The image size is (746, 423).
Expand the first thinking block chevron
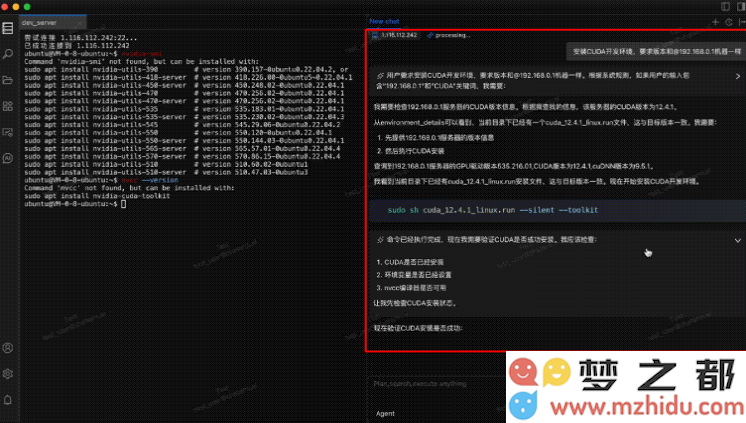point(738,76)
